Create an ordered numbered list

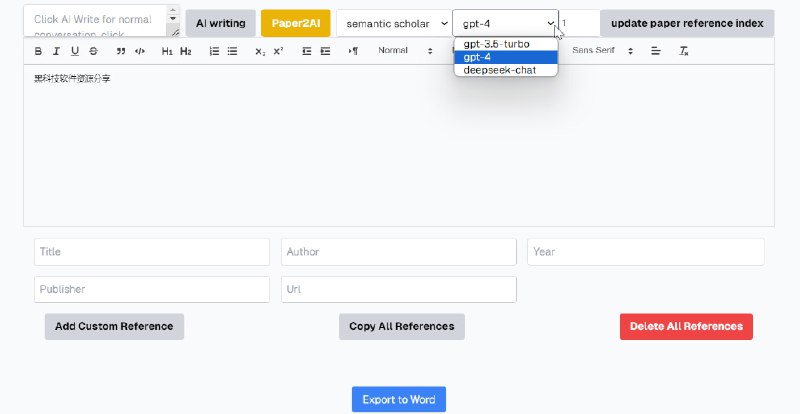coord(214,51)
